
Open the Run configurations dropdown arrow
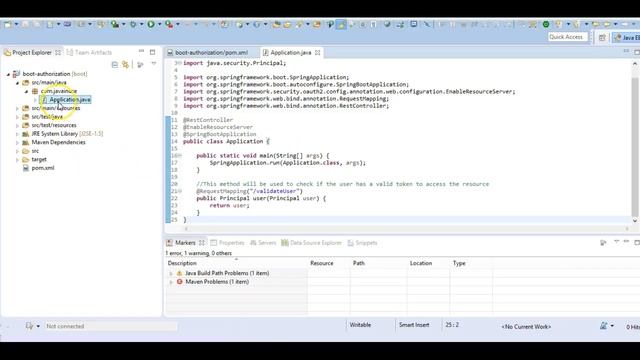click(160, 24)
